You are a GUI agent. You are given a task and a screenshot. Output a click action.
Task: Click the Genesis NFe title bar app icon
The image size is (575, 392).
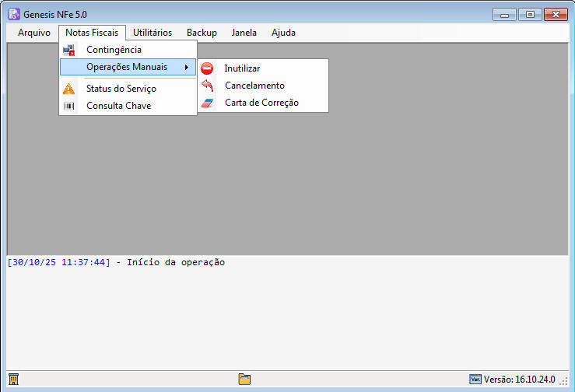pos(13,14)
